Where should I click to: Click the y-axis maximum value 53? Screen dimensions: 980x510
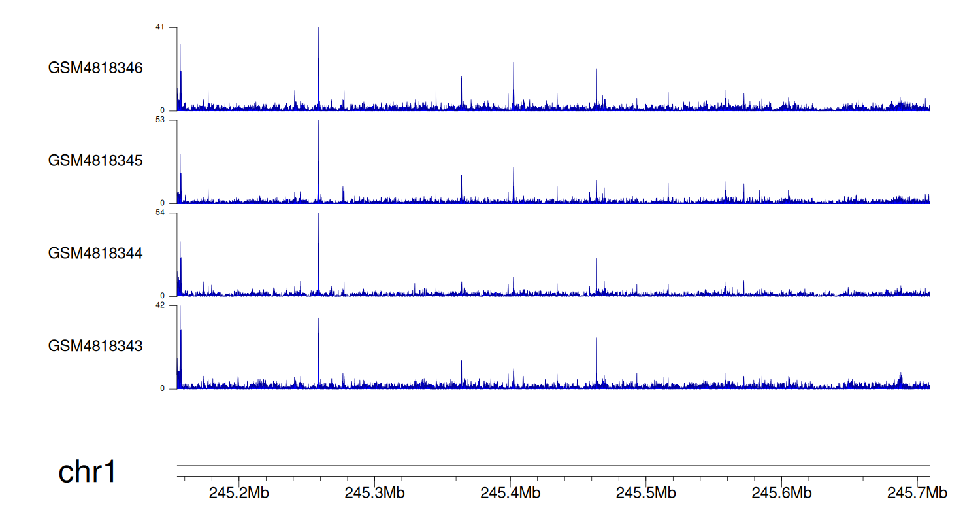tap(160, 120)
